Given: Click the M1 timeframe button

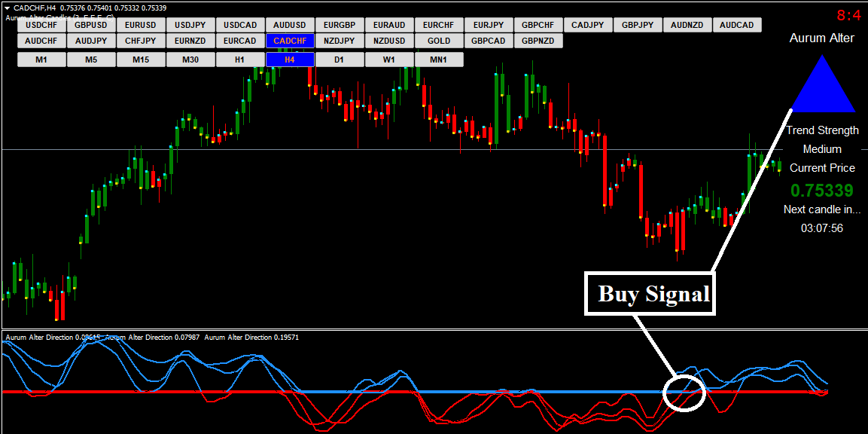Looking at the screenshot, I should click(x=41, y=60).
